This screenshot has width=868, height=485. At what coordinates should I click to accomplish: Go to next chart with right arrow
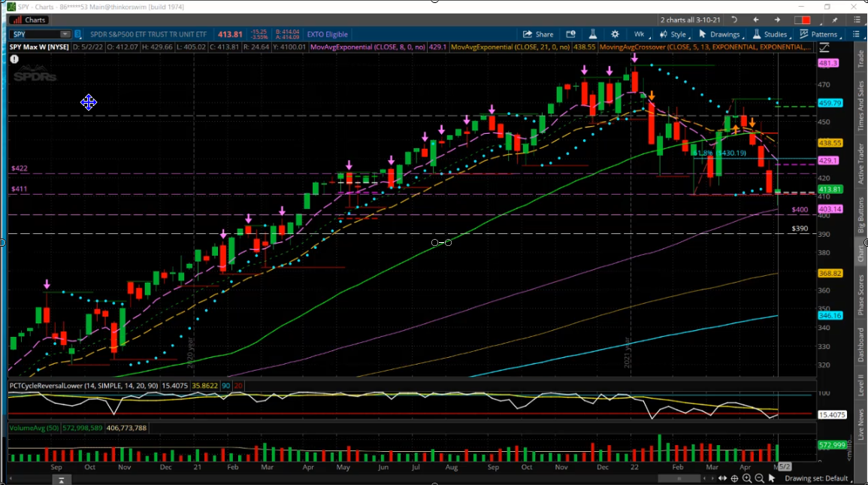pos(777,20)
